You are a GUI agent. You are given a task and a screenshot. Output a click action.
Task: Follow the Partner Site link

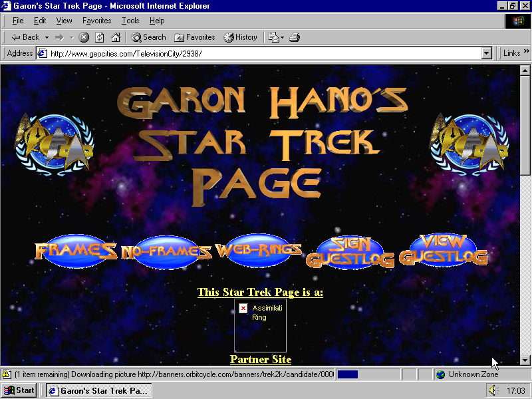[x=261, y=359]
